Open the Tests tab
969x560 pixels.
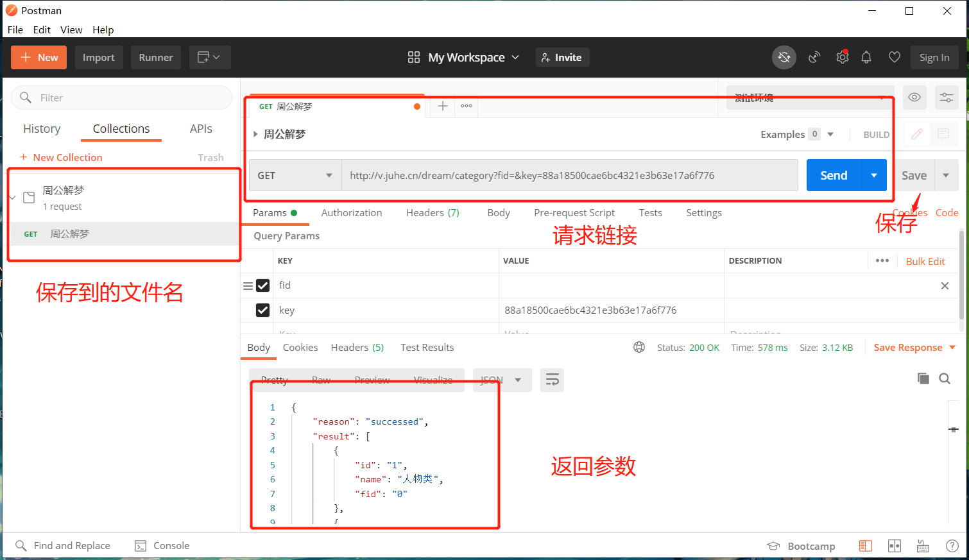pos(650,213)
